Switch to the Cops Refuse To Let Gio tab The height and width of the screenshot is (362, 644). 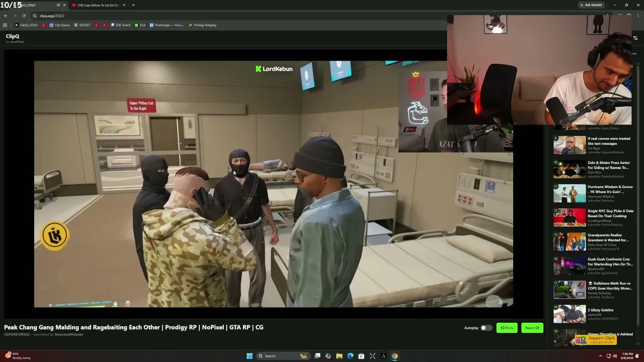coord(98,5)
